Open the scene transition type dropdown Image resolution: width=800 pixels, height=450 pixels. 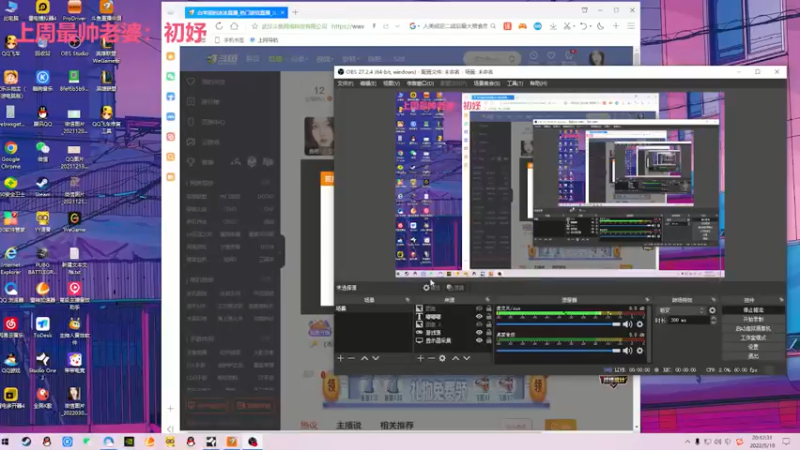point(681,310)
